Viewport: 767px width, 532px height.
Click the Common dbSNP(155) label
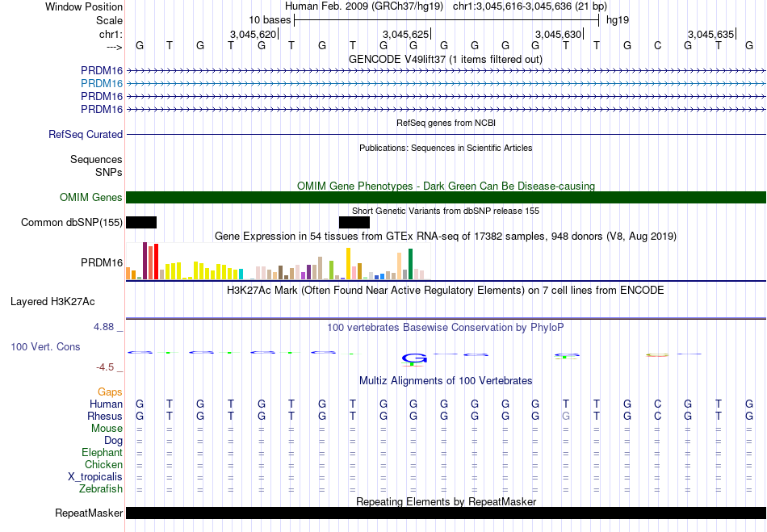[72, 223]
